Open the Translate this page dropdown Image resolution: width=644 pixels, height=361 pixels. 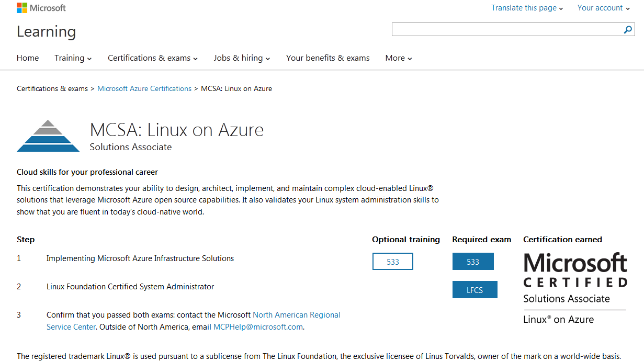pyautogui.click(x=527, y=8)
